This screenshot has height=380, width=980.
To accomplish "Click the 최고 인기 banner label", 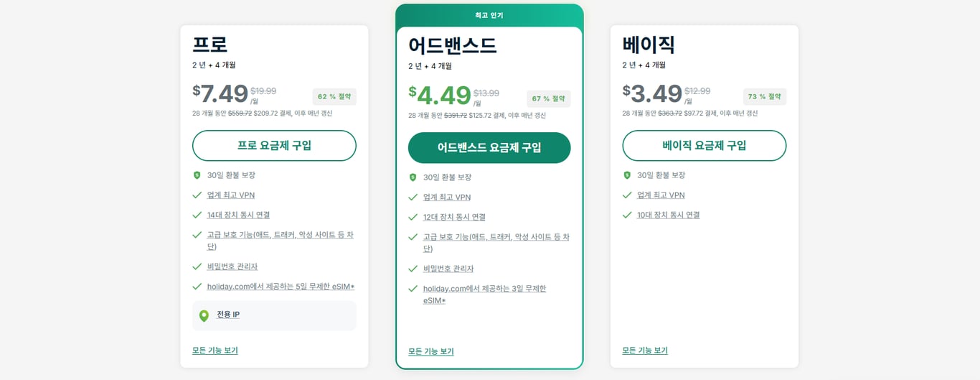I will tap(489, 15).
